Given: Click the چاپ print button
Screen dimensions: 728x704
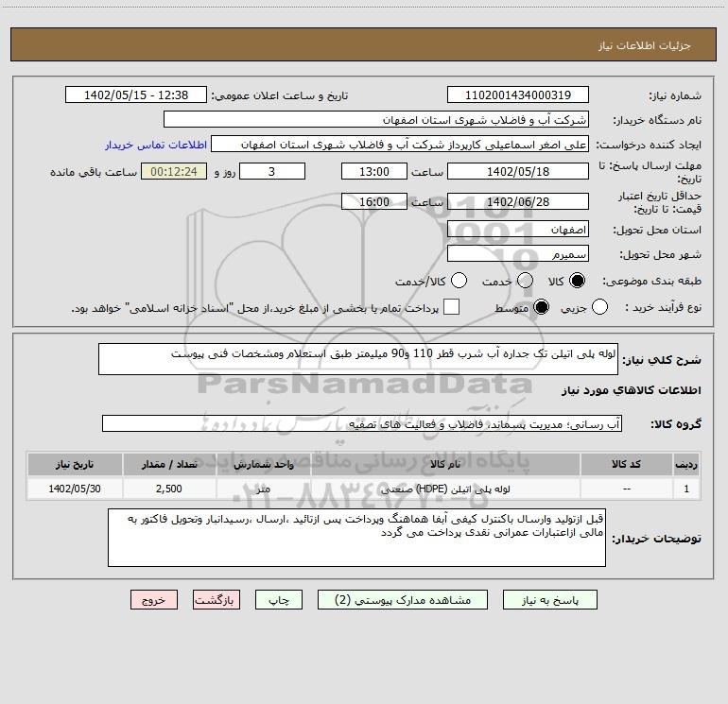Looking at the screenshot, I should coord(279,600).
